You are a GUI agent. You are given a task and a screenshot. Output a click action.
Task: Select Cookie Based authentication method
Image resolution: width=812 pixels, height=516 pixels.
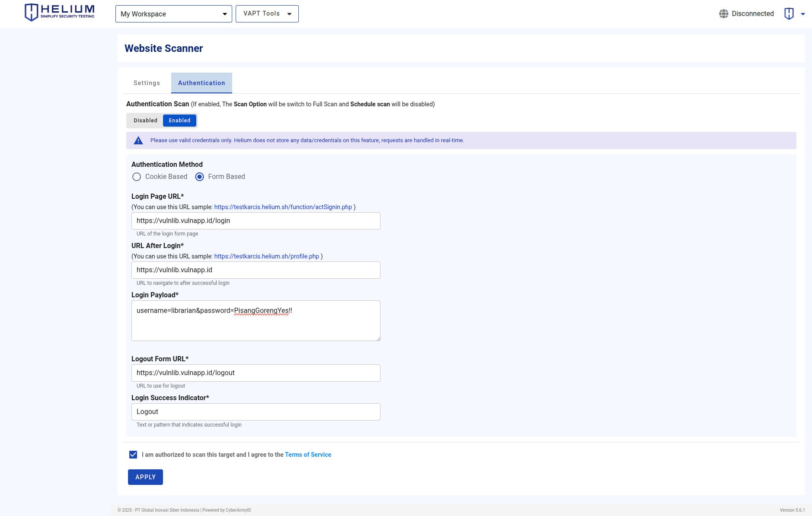[137, 177]
